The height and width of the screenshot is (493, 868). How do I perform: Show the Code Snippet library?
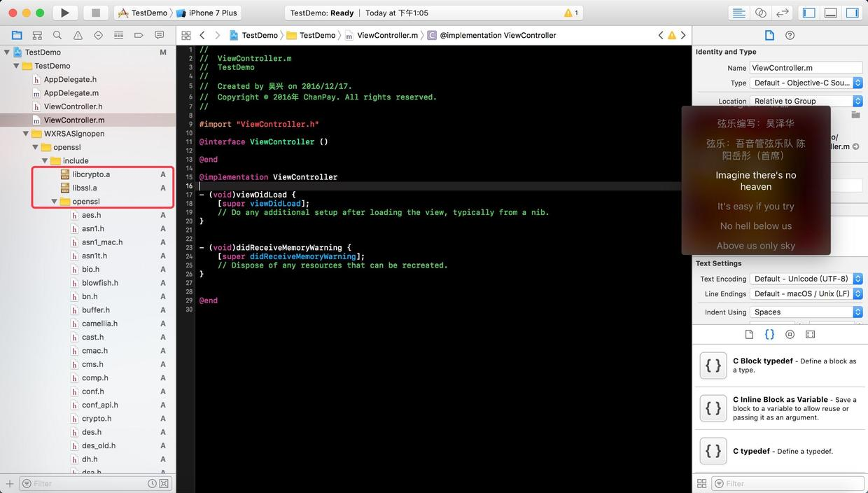point(769,335)
